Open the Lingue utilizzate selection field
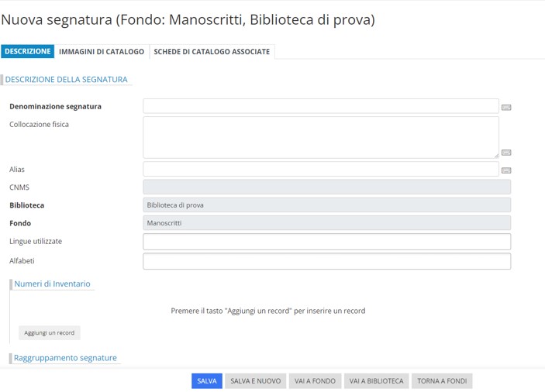Image resolution: width=545 pixels, height=392 pixels. coord(326,242)
